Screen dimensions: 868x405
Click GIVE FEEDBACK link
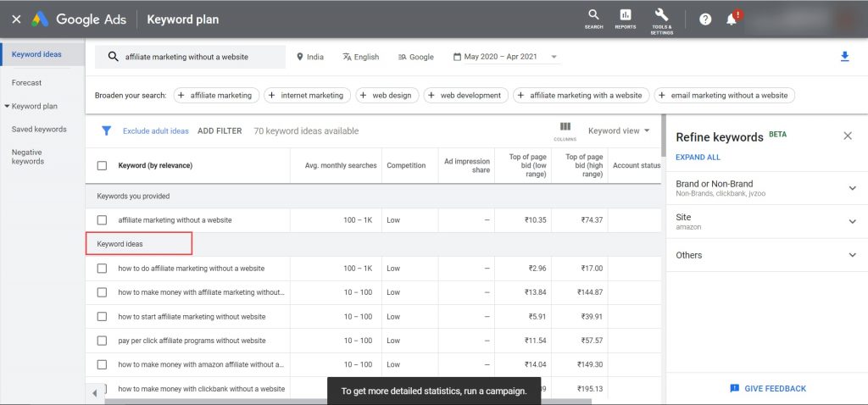click(x=775, y=388)
